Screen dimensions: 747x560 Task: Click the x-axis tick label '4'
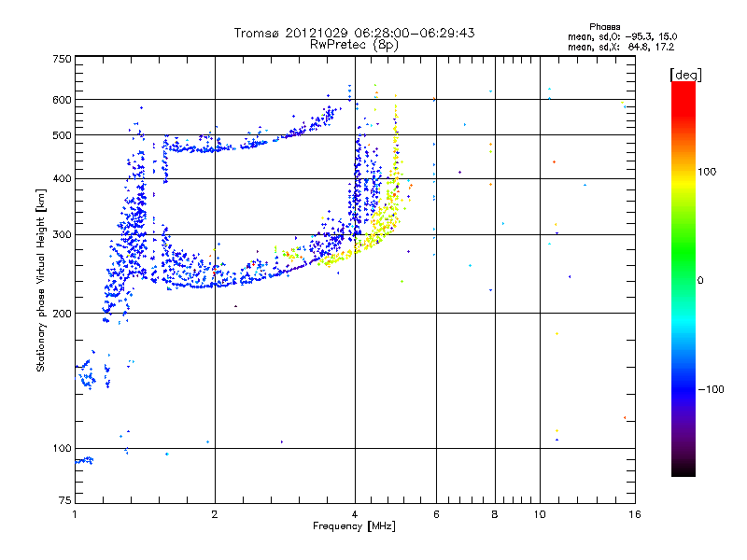pos(355,514)
